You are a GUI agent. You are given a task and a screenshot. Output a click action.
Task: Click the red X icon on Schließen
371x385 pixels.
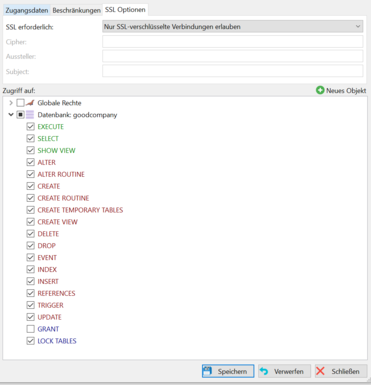(320, 371)
